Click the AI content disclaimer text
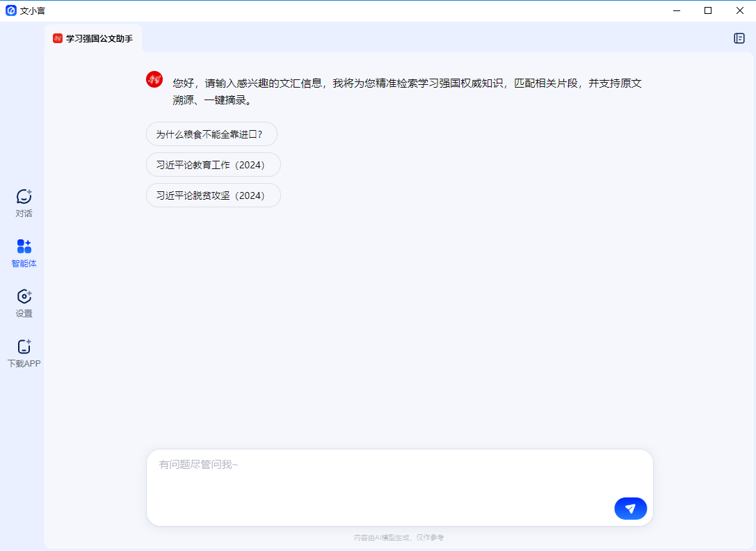 coord(399,536)
